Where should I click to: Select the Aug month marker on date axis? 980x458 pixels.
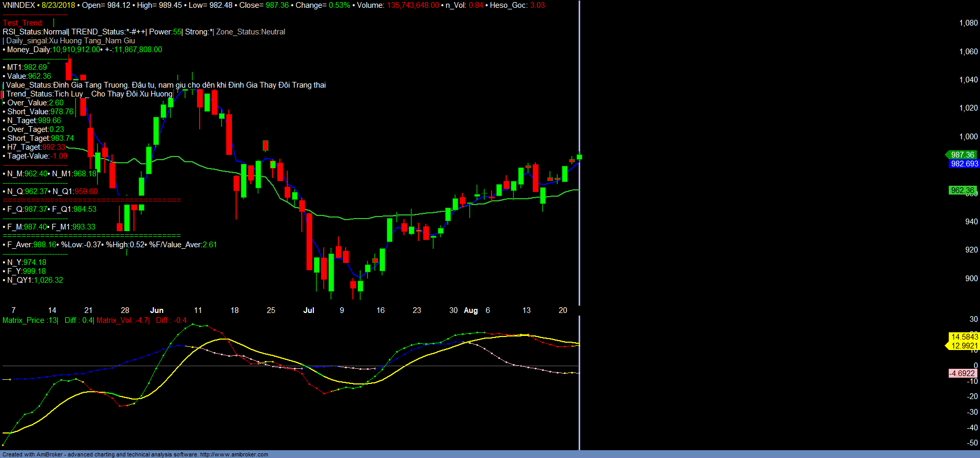(x=471, y=310)
